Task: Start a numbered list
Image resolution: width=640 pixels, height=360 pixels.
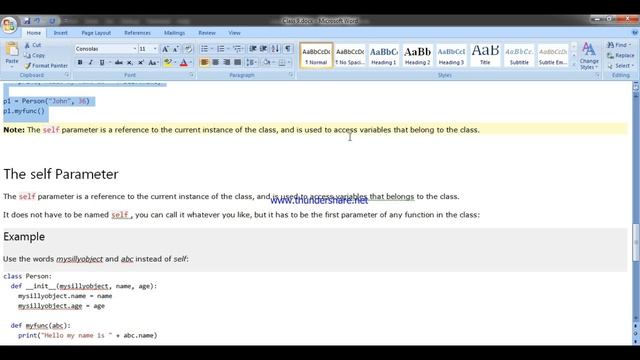Action: pyautogui.click(x=221, y=49)
